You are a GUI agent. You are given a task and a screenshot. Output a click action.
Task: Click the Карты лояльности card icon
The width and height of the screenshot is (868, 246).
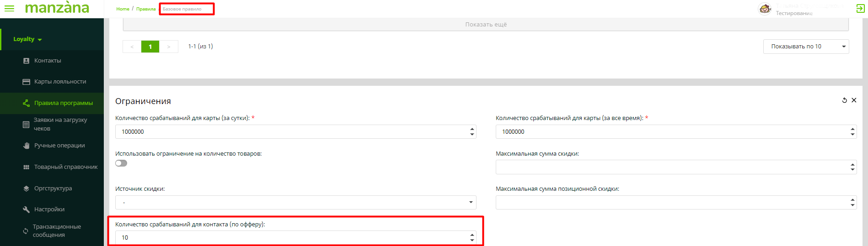pos(26,82)
